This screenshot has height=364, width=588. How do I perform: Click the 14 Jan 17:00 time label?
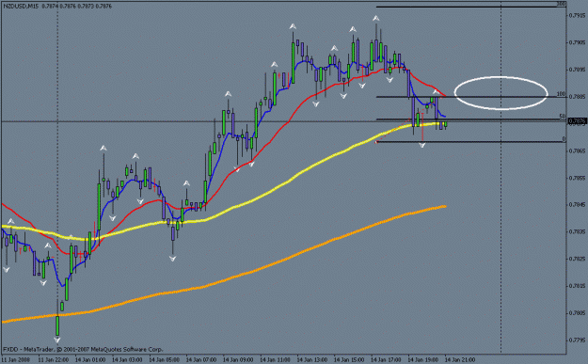click(386, 360)
